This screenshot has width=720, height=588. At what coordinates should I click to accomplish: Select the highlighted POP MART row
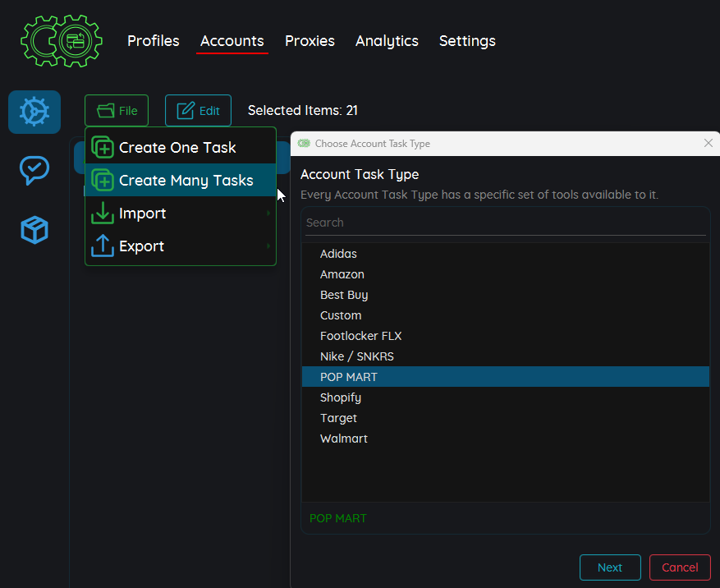pyautogui.click(x=506, y=377)
